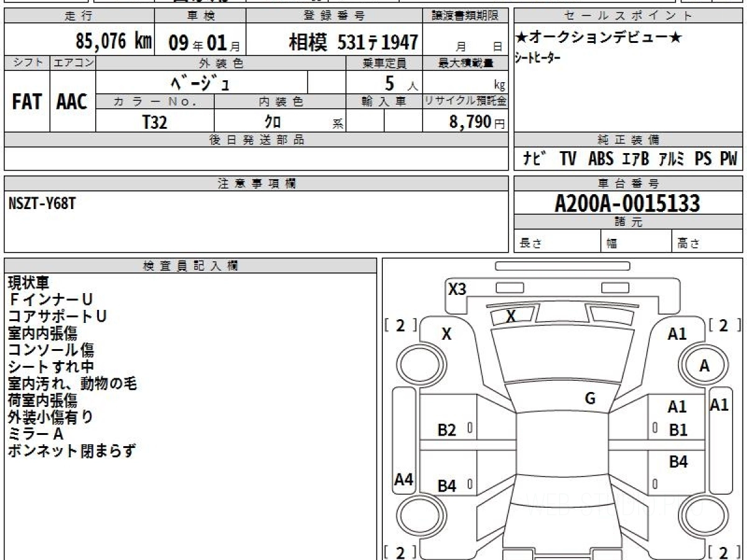Toggle the ABS equipment indicator

tap(598, 158)
